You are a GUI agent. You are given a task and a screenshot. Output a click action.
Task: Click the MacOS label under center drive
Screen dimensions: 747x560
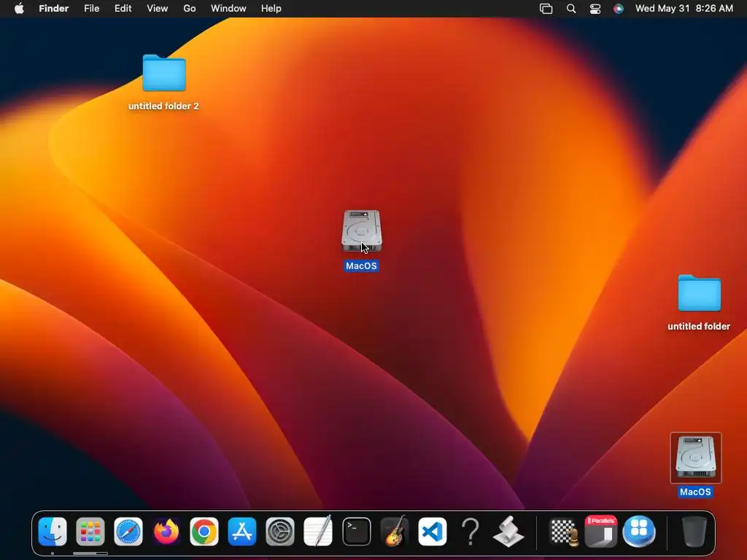(x=362, y=265)
